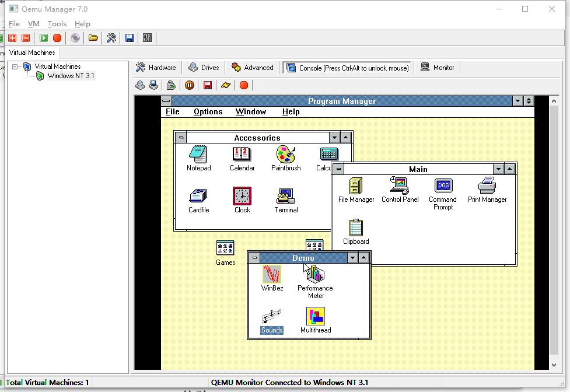Click the Accessories window minimize down arrow
This screenshot has height=392, width=570.
coord(334,137)
